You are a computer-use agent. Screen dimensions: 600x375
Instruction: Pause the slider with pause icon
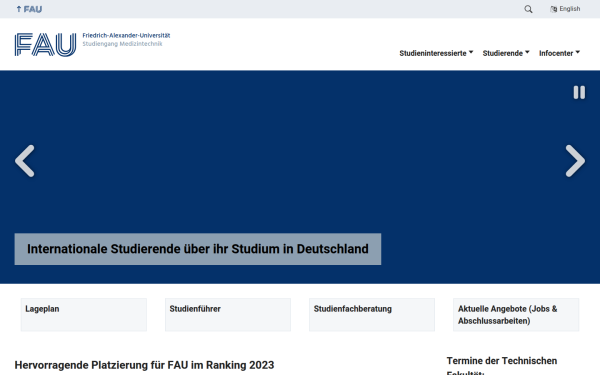click(x=579, y=92)
